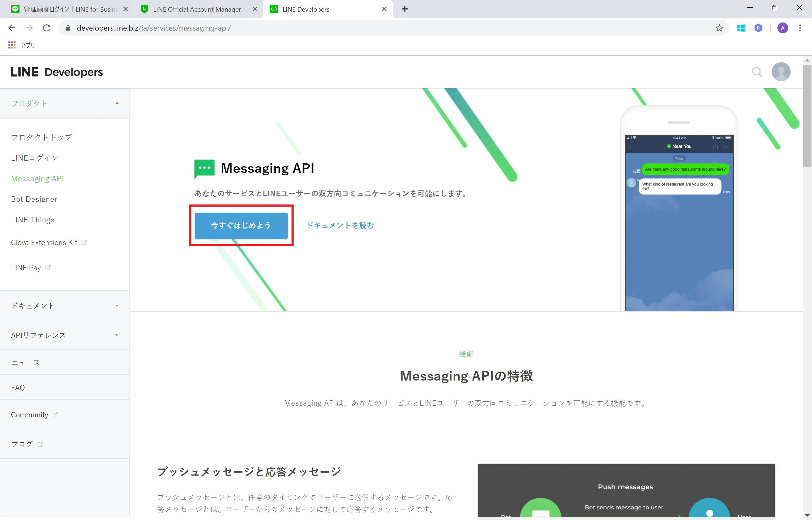
Task: Open the purple R extension icon
Action: tap(758, 28)
